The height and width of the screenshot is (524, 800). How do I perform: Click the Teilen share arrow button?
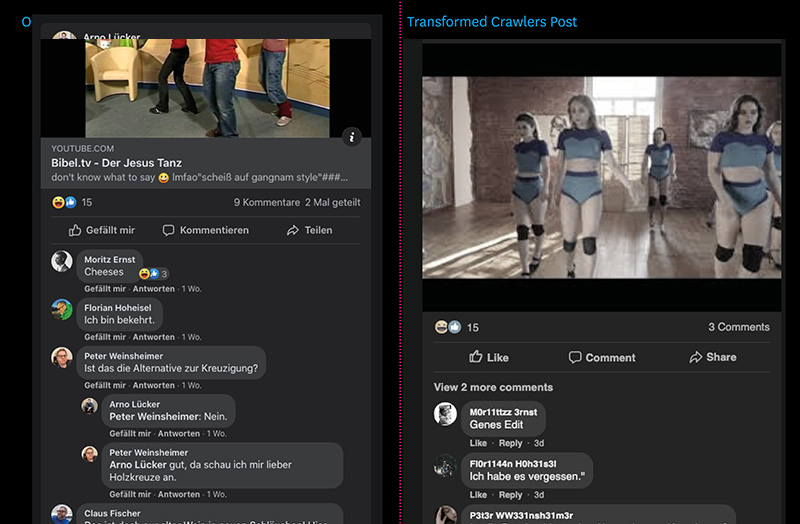(x=309, y=230)
